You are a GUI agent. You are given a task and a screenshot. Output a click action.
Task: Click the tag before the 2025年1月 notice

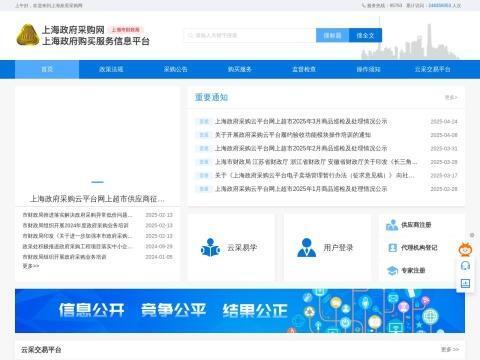click(204, 189)
